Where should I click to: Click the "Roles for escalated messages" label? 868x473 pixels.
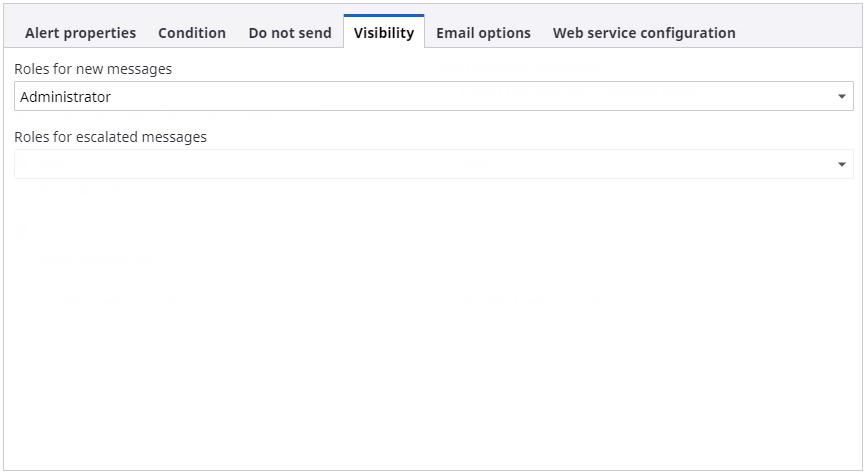110,137
